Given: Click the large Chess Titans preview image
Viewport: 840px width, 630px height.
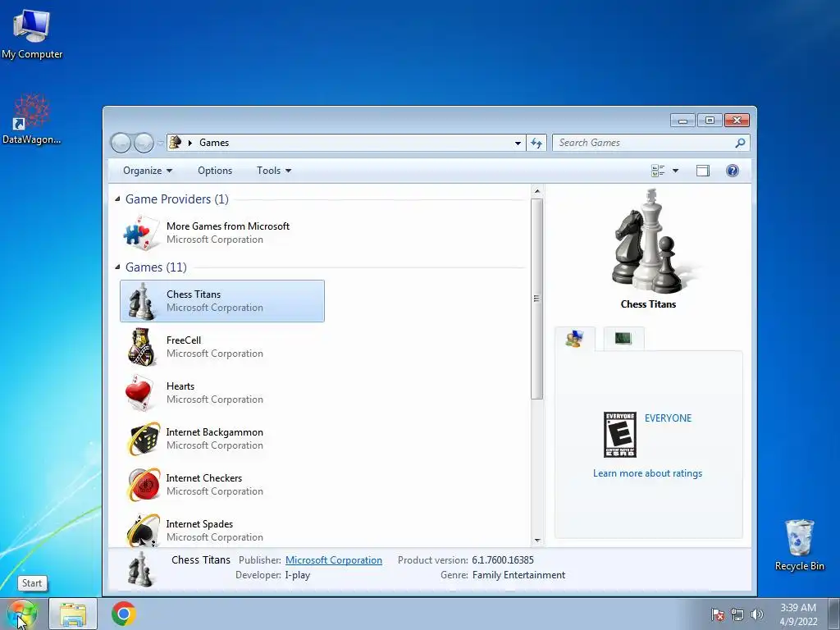Looking at the screenshot, I should pos(651,241).
